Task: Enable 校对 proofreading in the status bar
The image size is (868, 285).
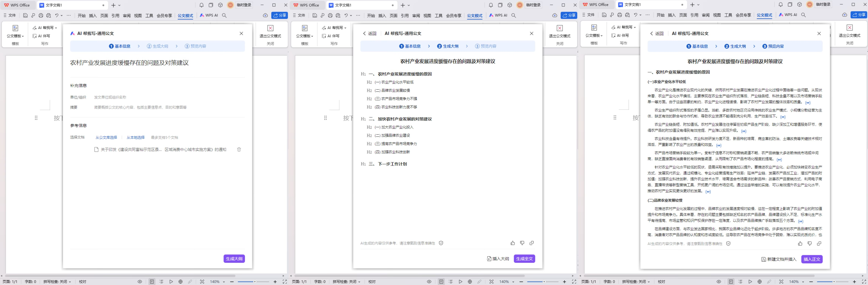Action: (83, 282)
